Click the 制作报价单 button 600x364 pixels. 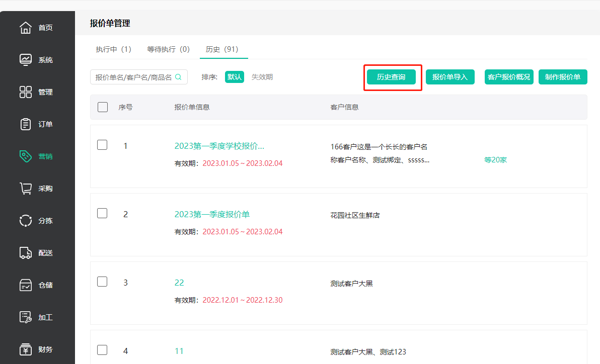pos(563,77)
